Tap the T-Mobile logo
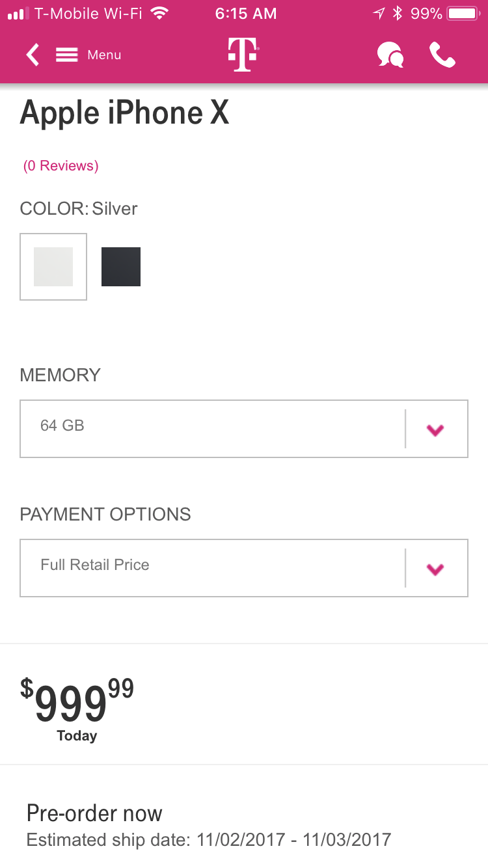Image resolution: width=488 pixels, height=868 pixels. tap(243, 55)
